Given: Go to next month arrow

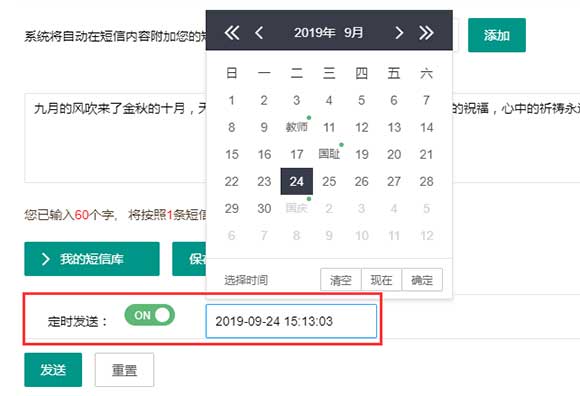Looking at the screenshot, I should point(399,33).
